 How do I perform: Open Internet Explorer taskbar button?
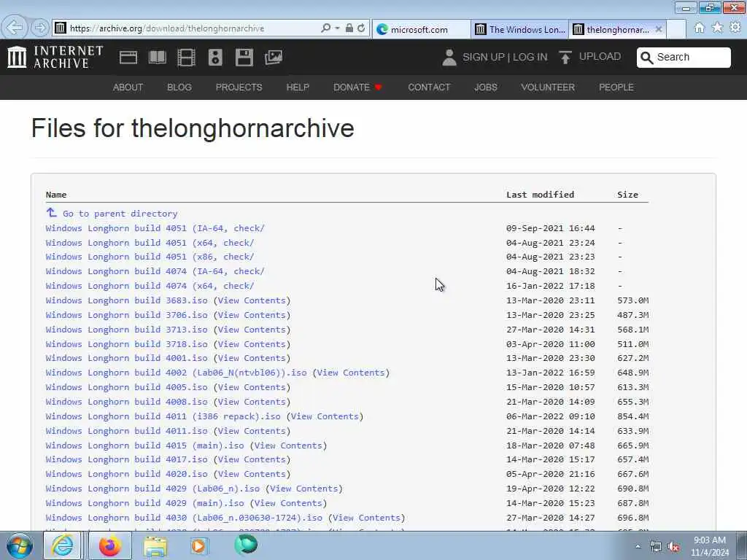coord(63,546)
